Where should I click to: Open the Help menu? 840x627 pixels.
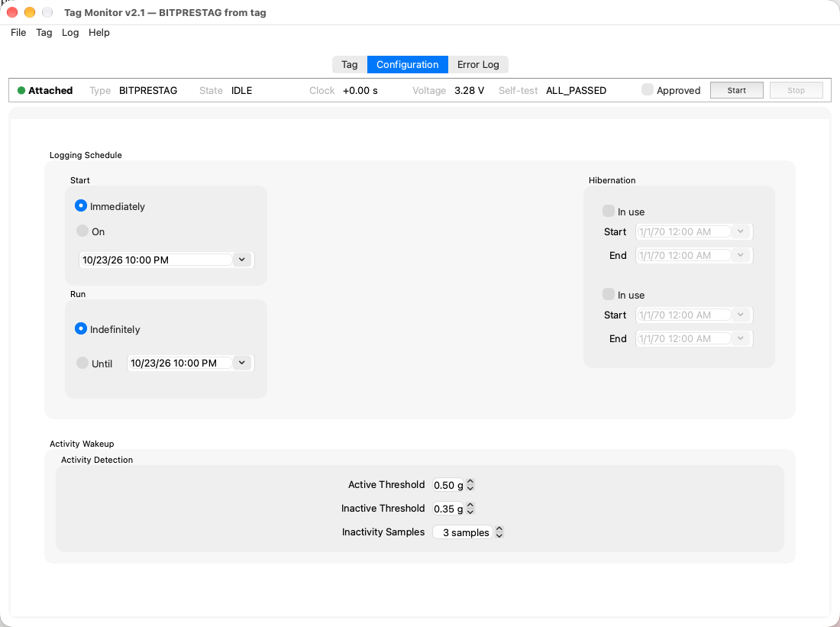point(99,33)
